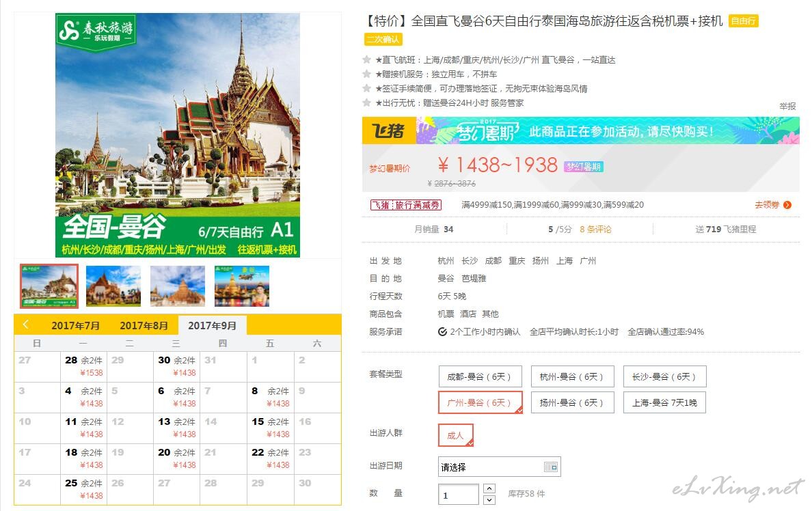
Task: Open the 出游日期 请选择 date dropdown
Action: click(499, 467)
